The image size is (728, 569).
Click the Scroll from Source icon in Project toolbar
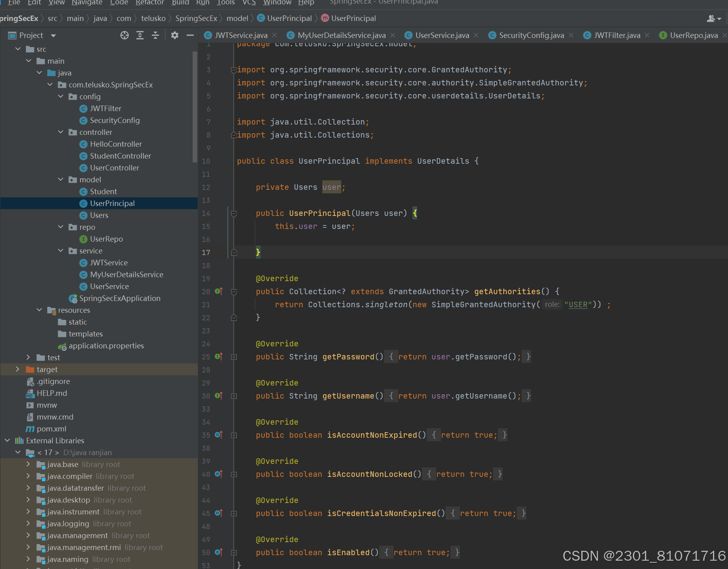tap(125, 35)
